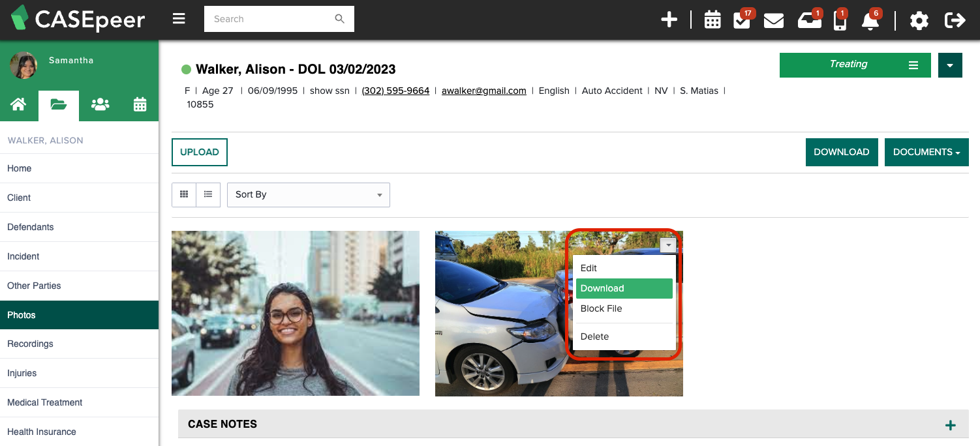
Task: Select Download from photo context menu
Action: tap(624, 288)
